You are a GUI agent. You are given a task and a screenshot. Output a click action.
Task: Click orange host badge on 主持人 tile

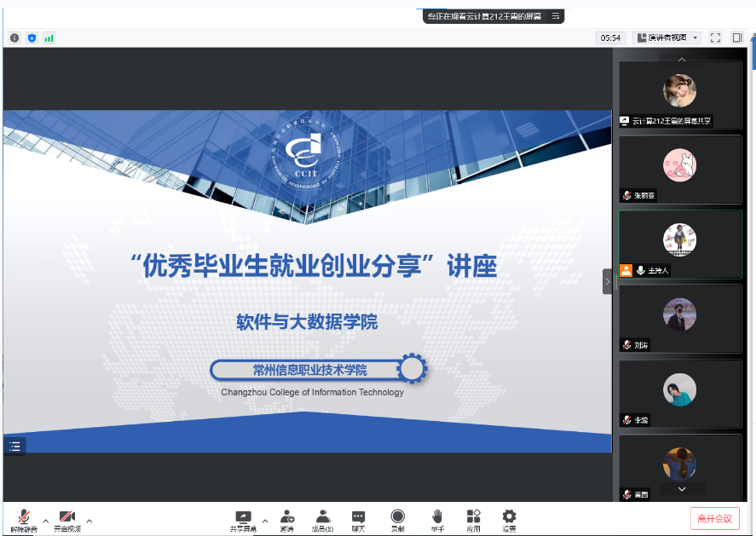coord(626,270)
